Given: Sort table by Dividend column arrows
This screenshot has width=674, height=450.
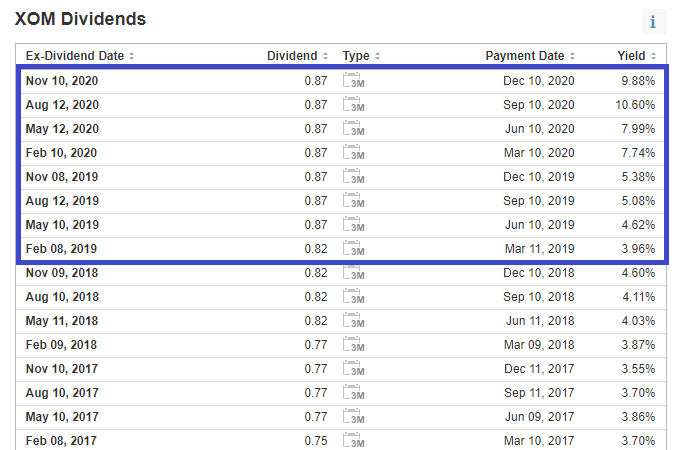Looking at the screenshot, I should point(325,56).
